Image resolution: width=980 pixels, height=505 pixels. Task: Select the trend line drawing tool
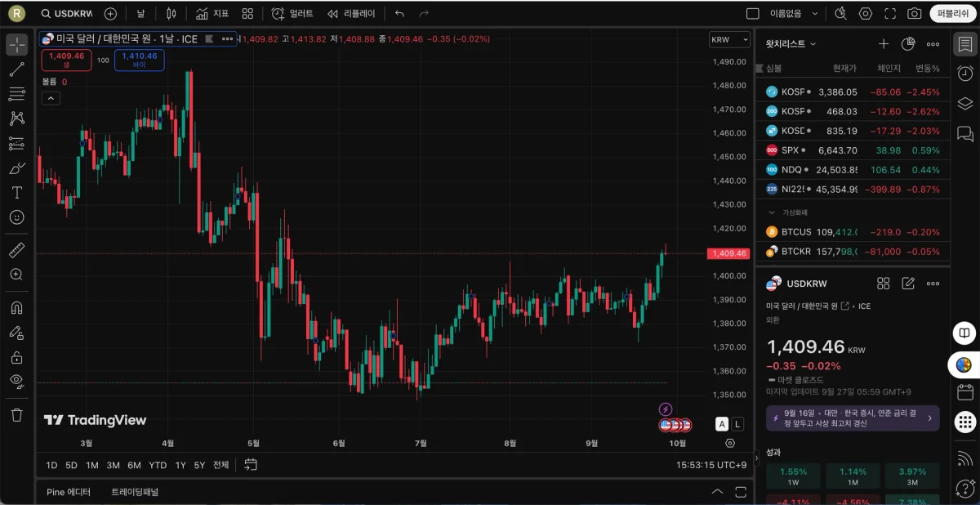(x=16, y=69)
